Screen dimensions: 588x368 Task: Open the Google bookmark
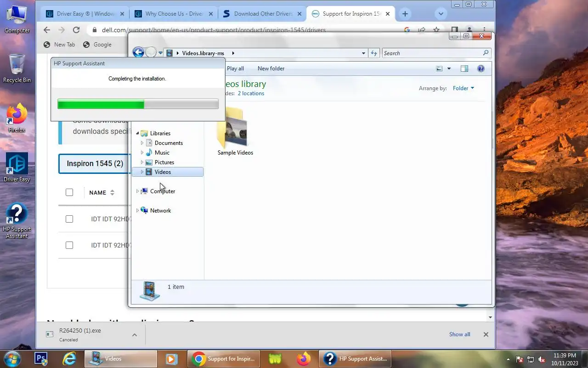(97, 45)
